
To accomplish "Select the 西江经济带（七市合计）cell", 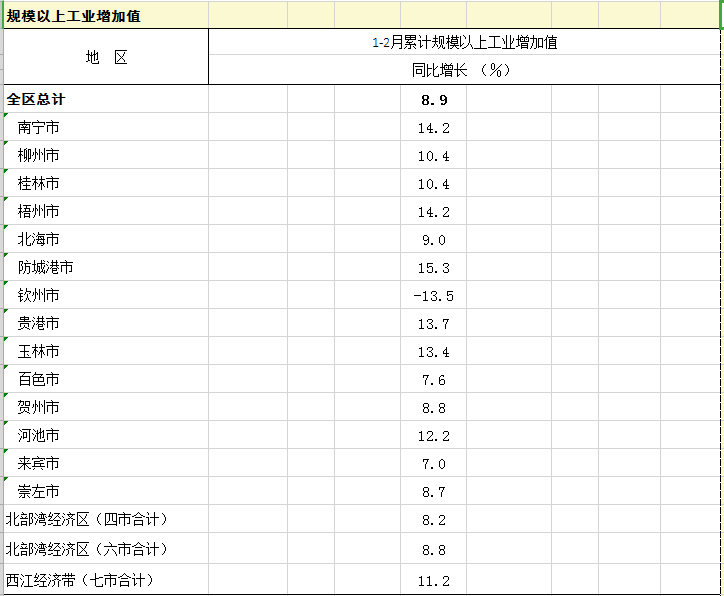I will click(x=106, y=580).
